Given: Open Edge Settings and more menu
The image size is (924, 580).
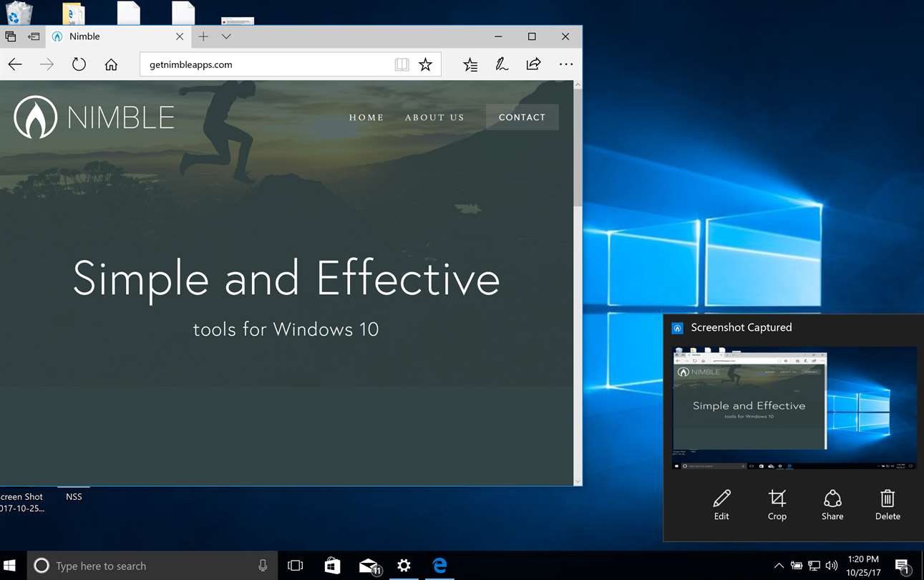Looking at the screenshot, I should (x=566, y=64).
